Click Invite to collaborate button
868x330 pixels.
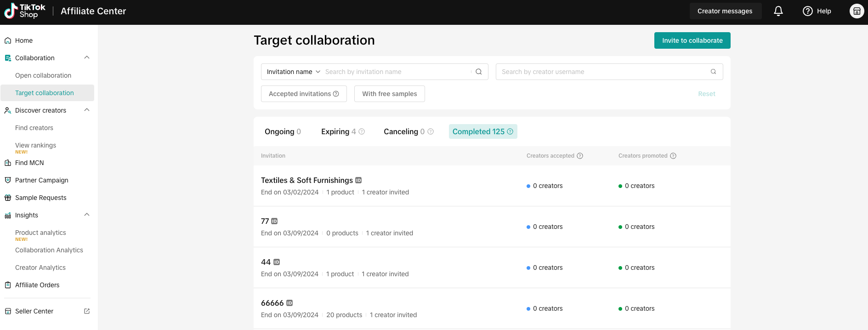692,40
